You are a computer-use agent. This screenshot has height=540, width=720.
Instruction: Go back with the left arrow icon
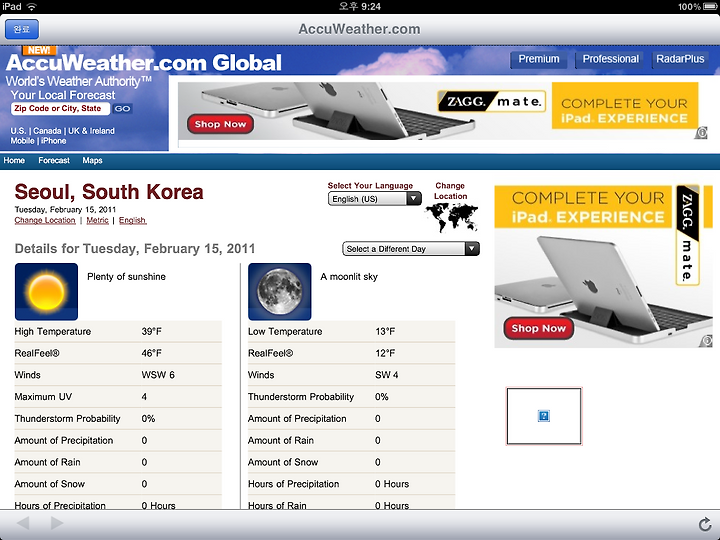click(x=23, y=523)
